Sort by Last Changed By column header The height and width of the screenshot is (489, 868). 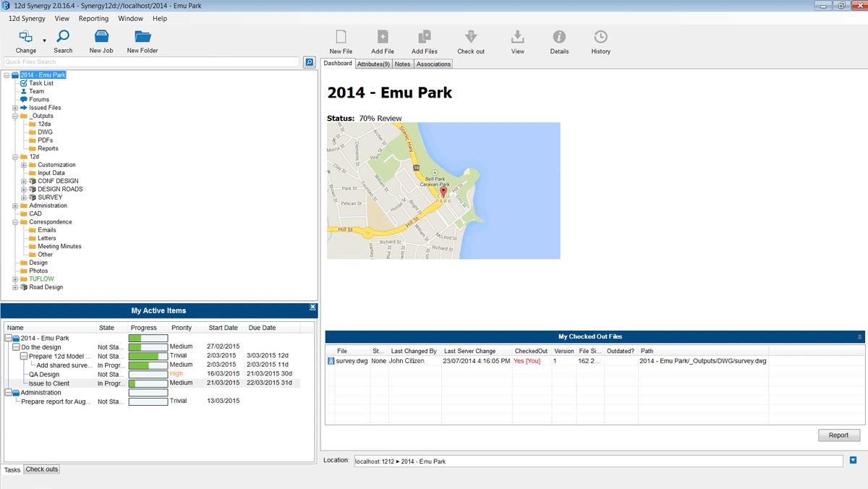coord(414,351)
